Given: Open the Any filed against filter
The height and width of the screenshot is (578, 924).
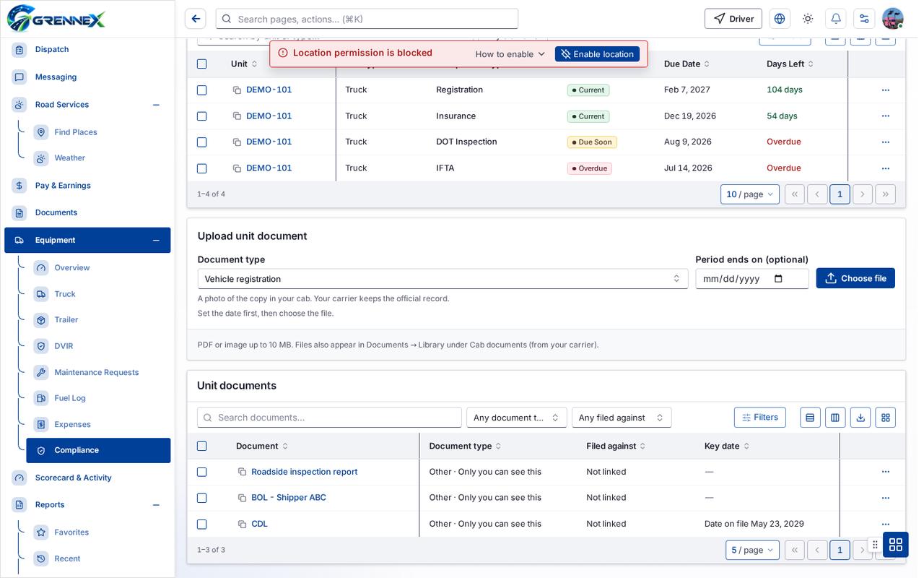Looking at the screenshot, I should (x=622, y=418).
